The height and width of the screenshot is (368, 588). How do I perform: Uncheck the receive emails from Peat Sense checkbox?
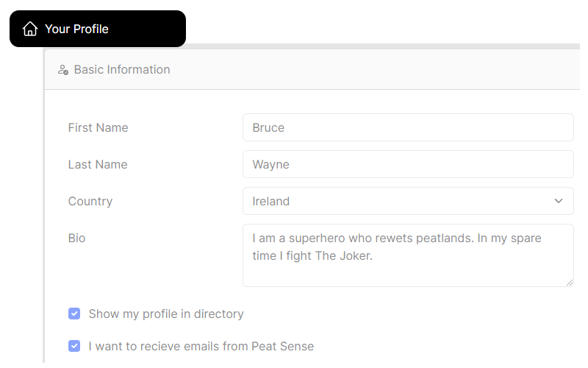[x=74, y=346]
